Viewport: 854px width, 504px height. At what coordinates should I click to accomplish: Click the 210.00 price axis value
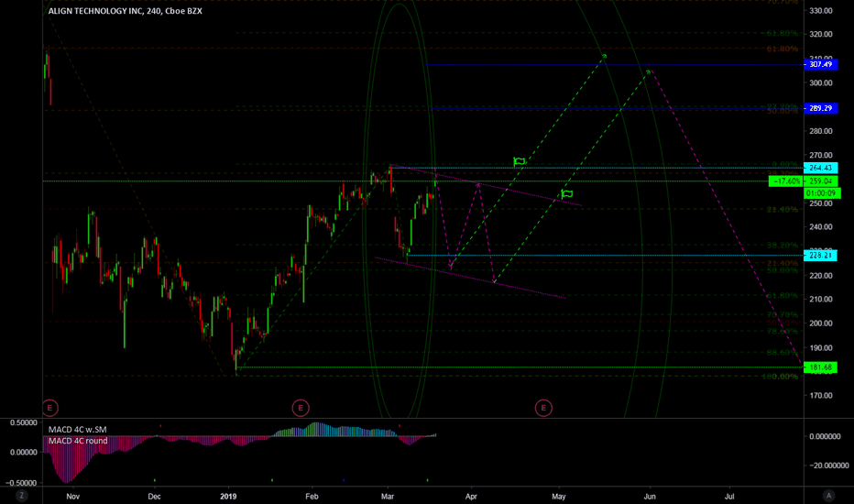coord(821,299)
